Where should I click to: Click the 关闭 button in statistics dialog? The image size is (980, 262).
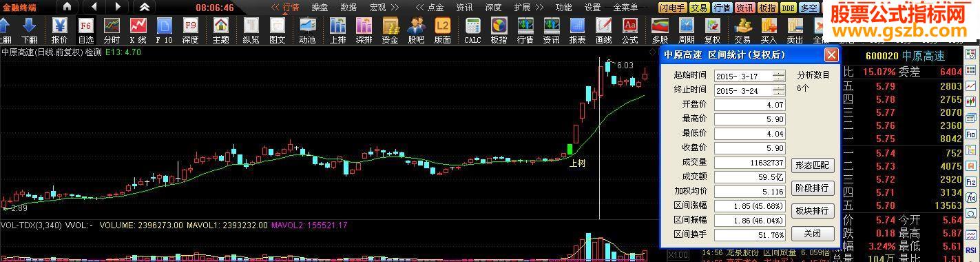tap(813, 233)
